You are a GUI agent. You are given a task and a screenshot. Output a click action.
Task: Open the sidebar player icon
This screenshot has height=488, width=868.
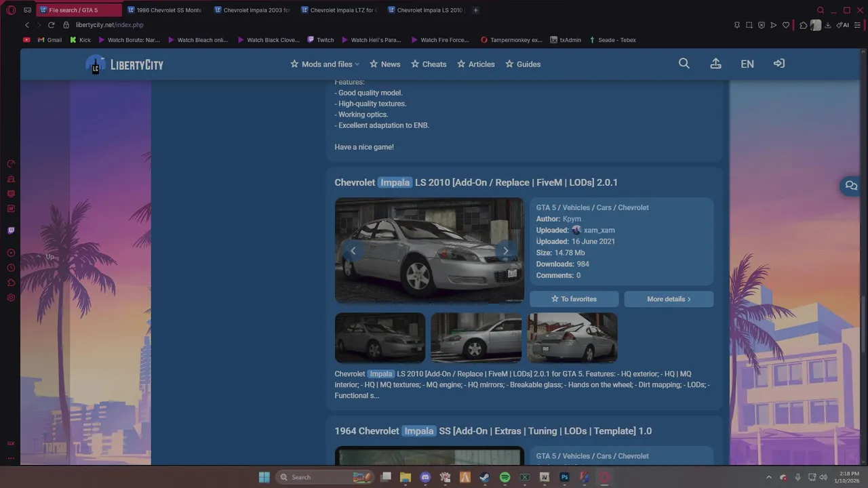pyautogui.click(x=11, y=253)
